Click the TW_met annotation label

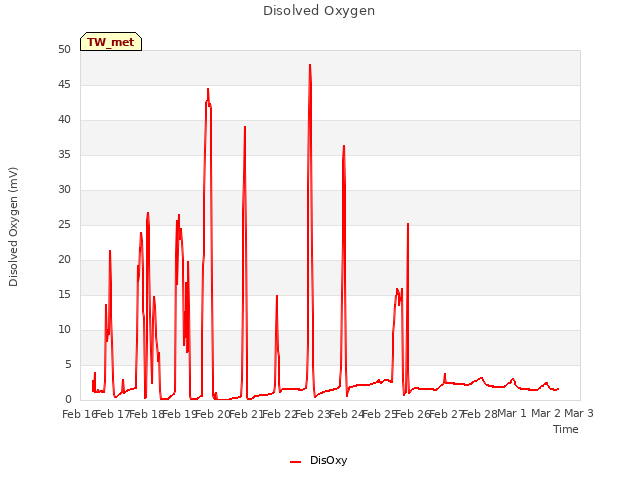pos(111,42)
